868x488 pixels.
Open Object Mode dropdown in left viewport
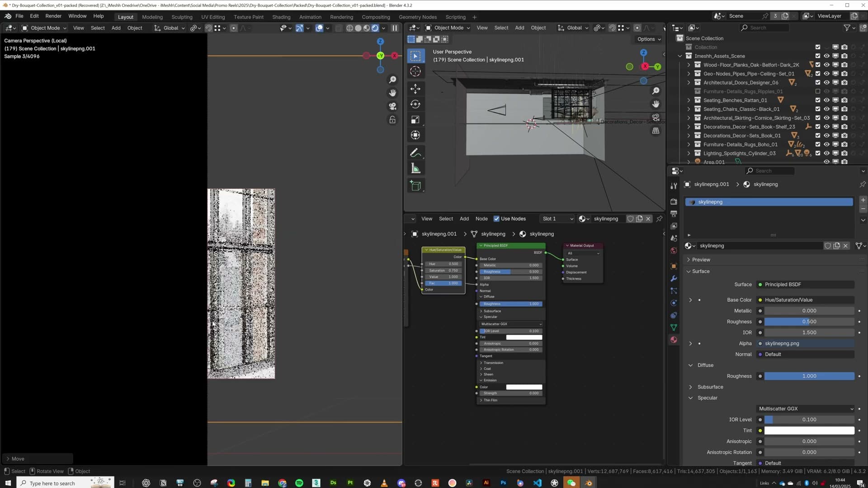tap(44, 28)
